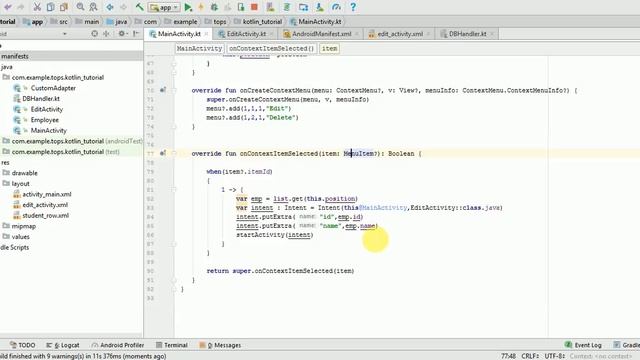The width and height of the screenshot is (640, 360).
Task: Switch to the EditActivity.kt tab
Action: coord(246,34)
